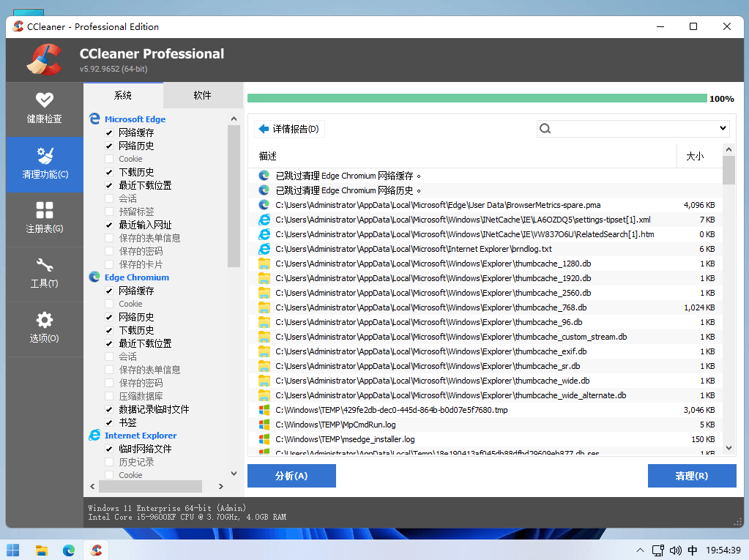749x560 pixels.
Task: Click the system clock 19:54:39
Action: [723, 550]
